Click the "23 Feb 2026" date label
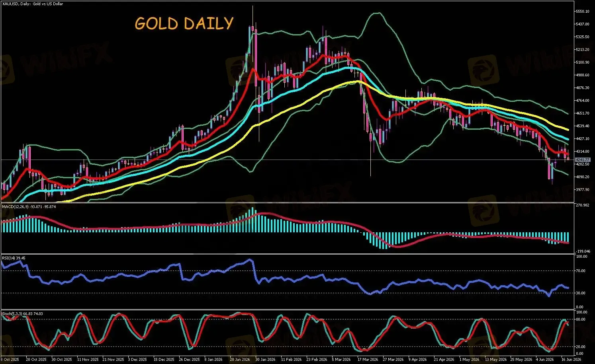 click(317, 360)
